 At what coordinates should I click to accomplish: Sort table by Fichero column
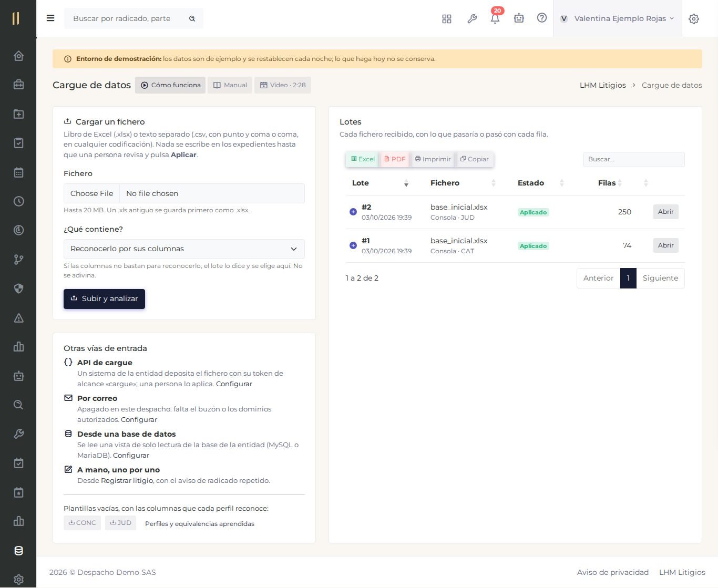[463, 183]
